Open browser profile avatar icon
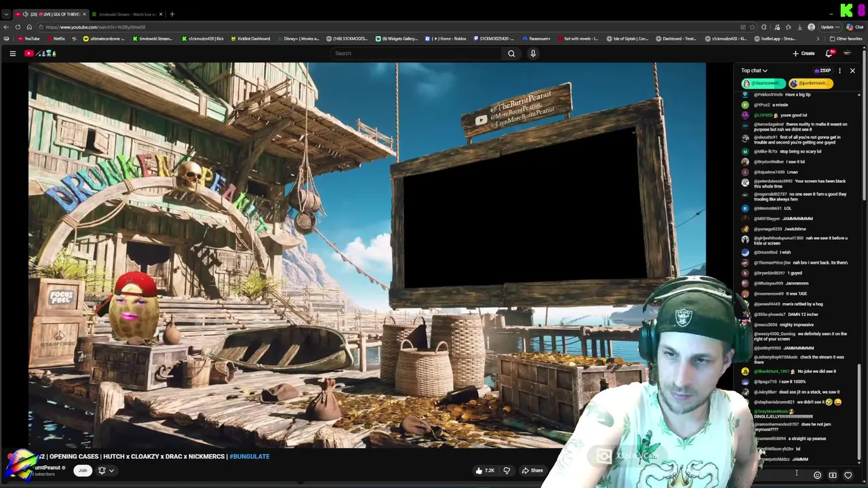 tap(811, 27)
